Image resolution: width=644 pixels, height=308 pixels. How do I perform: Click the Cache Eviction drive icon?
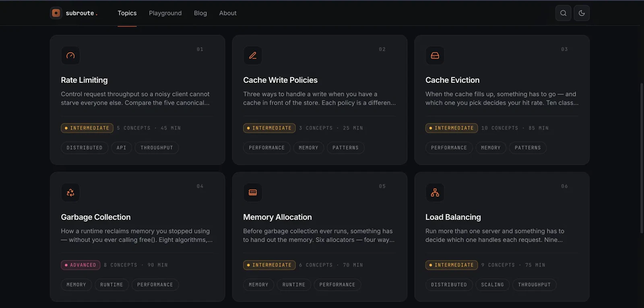(435, 55)
